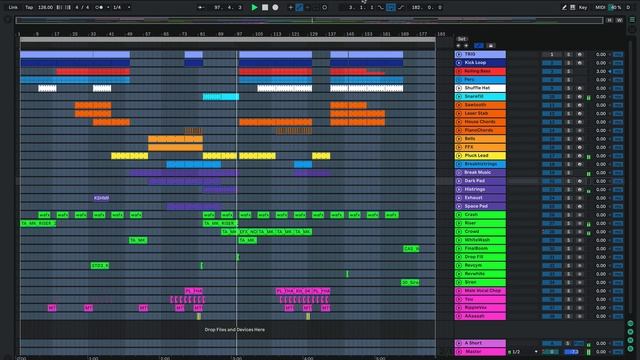640x360 pixels.
Task: Click the Set locator button
Action: click(x=462, y=39)
